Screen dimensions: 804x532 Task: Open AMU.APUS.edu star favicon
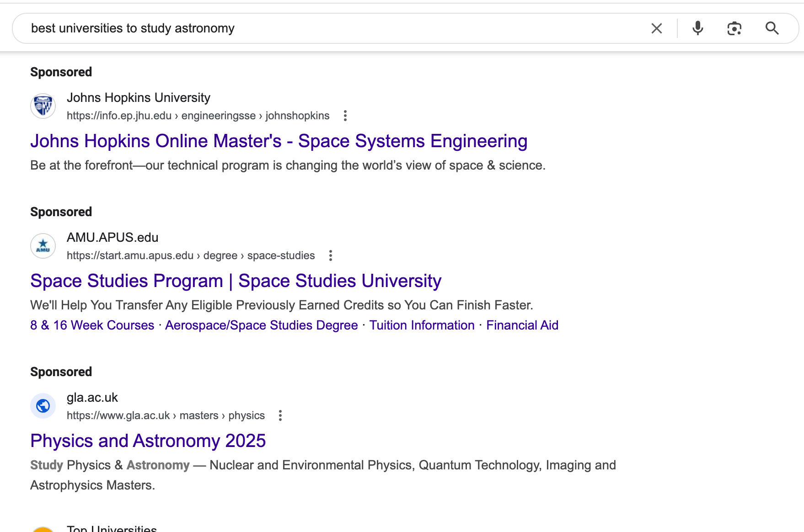[x=43, y=246]
